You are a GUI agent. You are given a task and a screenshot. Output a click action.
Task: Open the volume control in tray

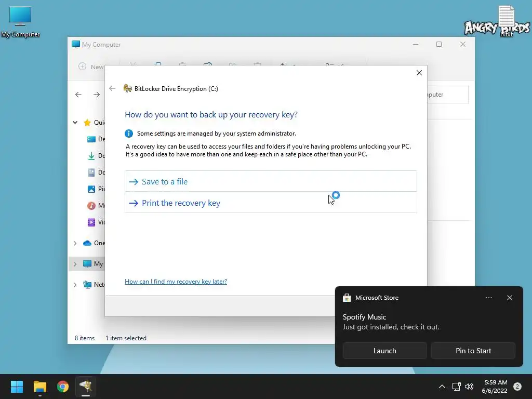coord(469,387)
